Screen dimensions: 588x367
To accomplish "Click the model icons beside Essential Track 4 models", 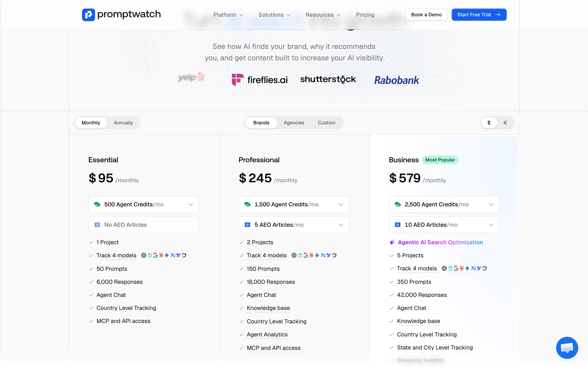I will 164,255.
